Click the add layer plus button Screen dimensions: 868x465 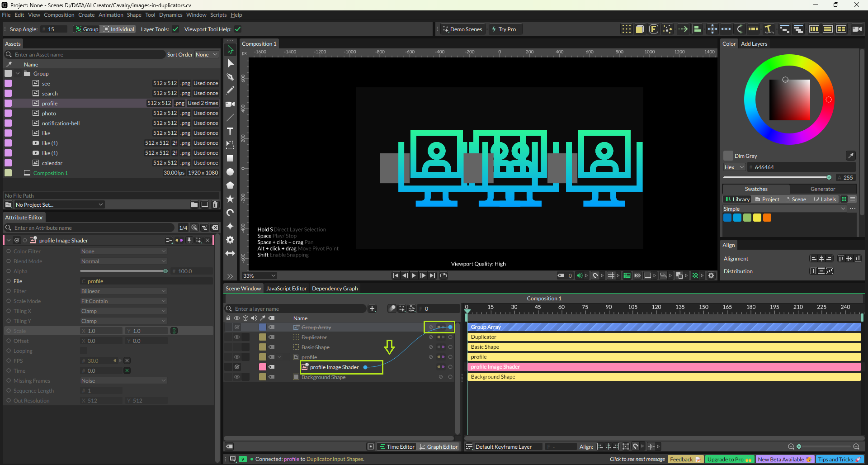tap(372, 308)
